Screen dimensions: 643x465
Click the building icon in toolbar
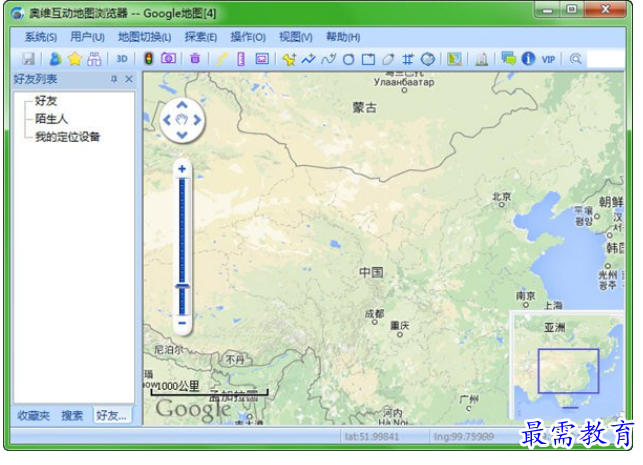click(481, 60)
